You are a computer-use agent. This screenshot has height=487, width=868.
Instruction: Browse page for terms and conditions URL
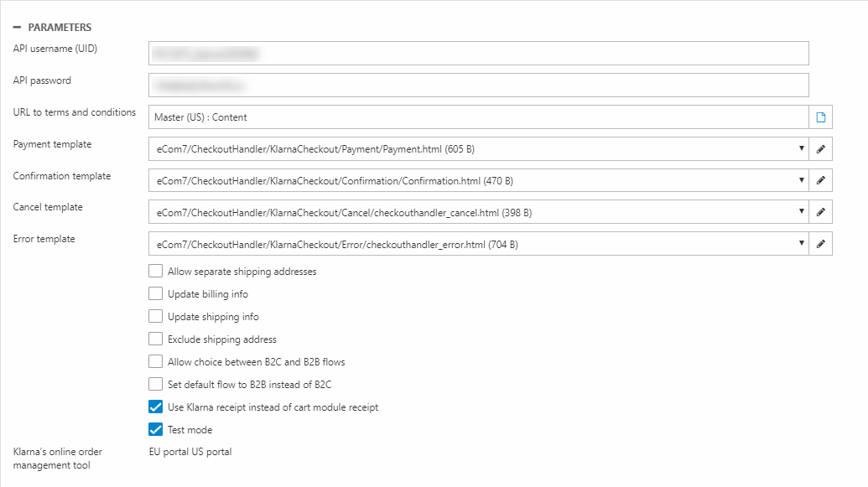tap(821, 117)
